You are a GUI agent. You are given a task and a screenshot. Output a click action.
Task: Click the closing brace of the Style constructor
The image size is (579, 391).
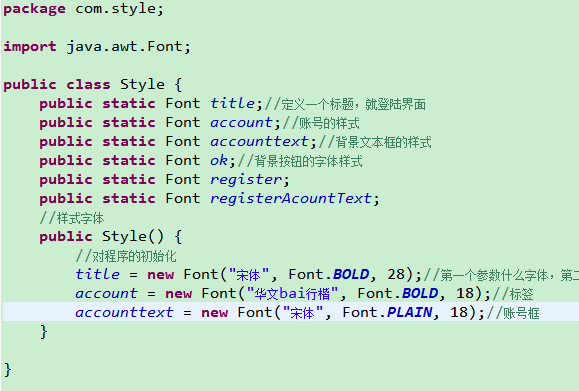tap(44, 332)
